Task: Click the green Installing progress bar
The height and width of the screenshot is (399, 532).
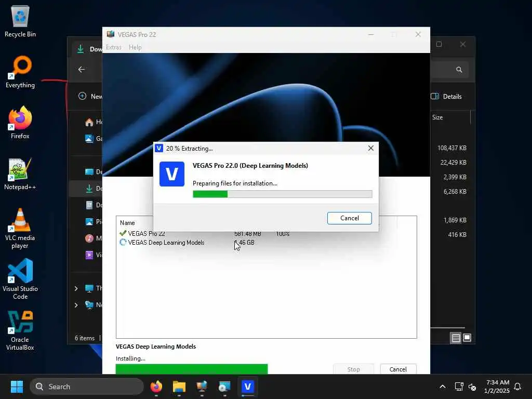Action: pyautogui.click(x=192, y=369)
